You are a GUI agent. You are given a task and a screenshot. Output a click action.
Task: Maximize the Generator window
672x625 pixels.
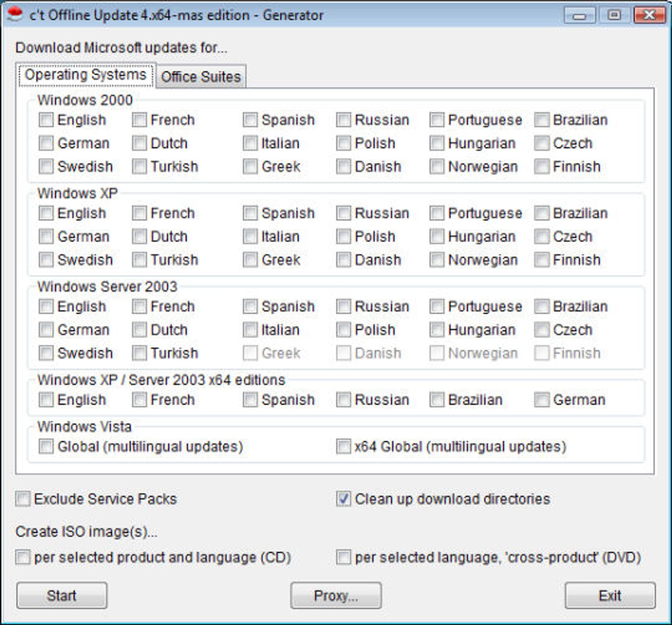coord(614,15)
